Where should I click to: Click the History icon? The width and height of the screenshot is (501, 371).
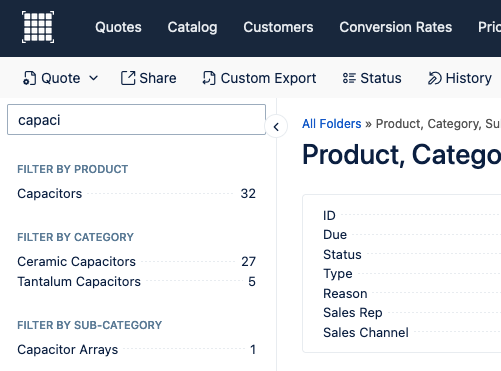(435, 78)
